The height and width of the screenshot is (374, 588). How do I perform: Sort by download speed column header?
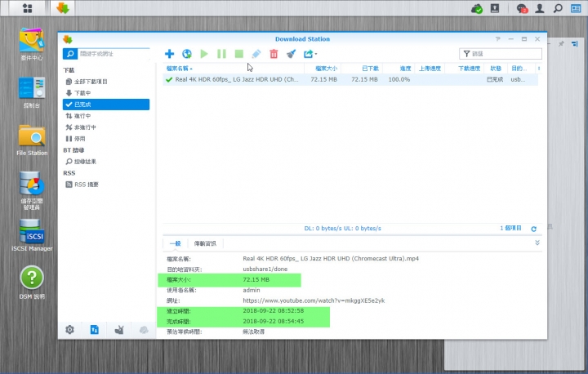pyautogui.click(x=464, y=69)
